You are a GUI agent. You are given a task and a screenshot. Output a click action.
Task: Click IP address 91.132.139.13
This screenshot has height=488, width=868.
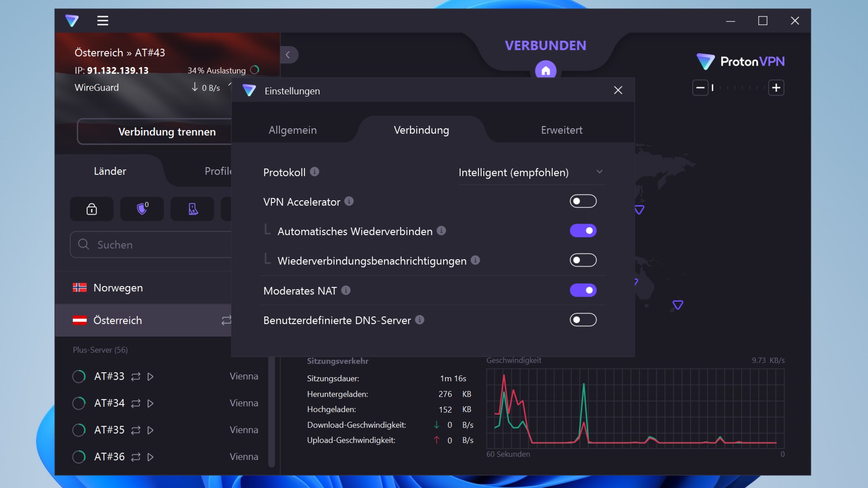point(118,71)
